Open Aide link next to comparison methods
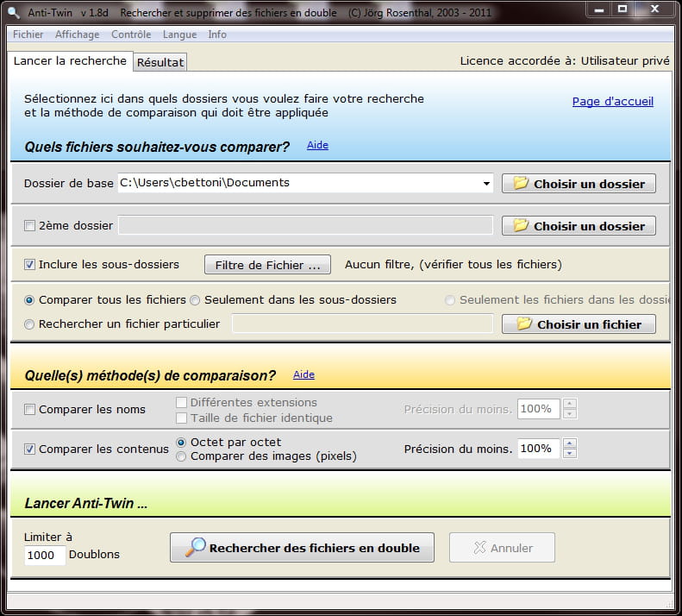Viewport: 682px width, 616px height. [x=303, y=374]
